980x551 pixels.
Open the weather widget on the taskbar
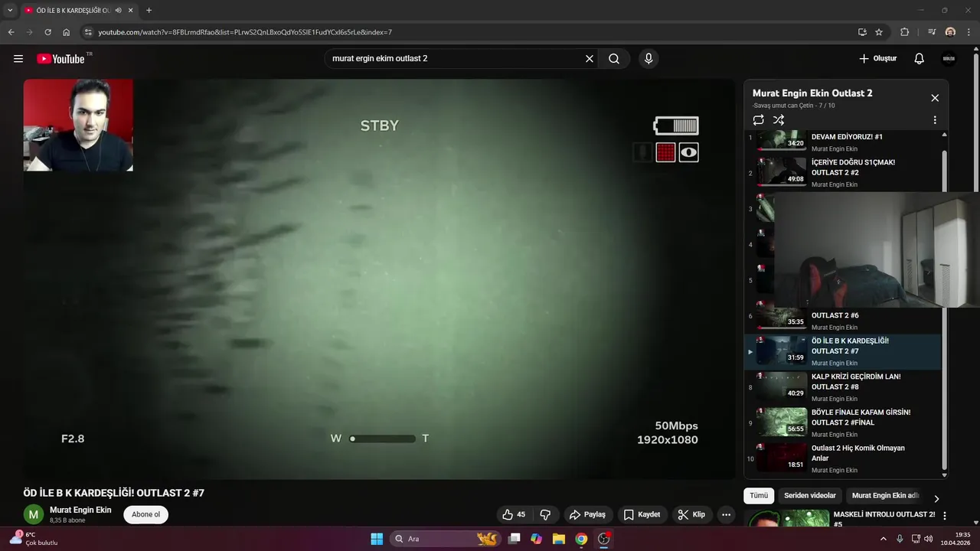pos(34,539)
